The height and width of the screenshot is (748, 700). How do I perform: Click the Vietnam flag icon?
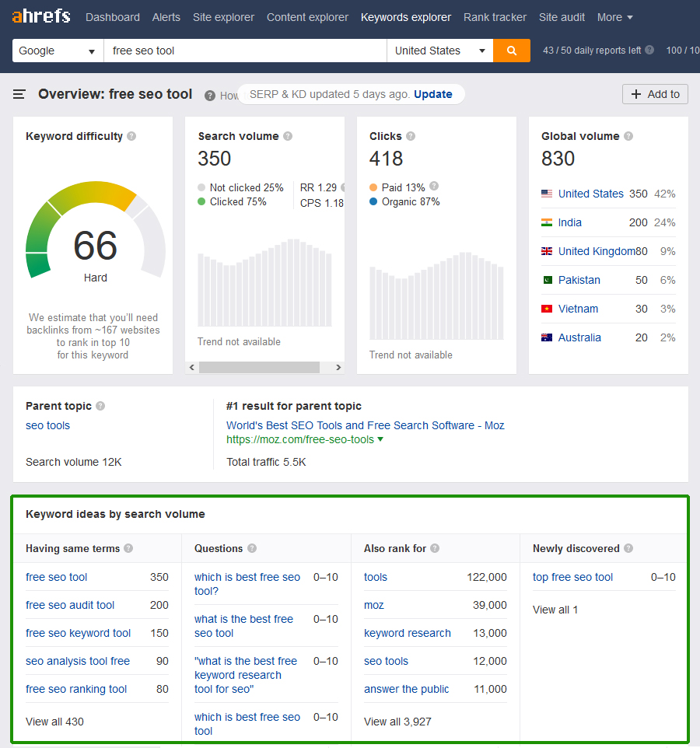pyautogui.click(x=547, y=309)
